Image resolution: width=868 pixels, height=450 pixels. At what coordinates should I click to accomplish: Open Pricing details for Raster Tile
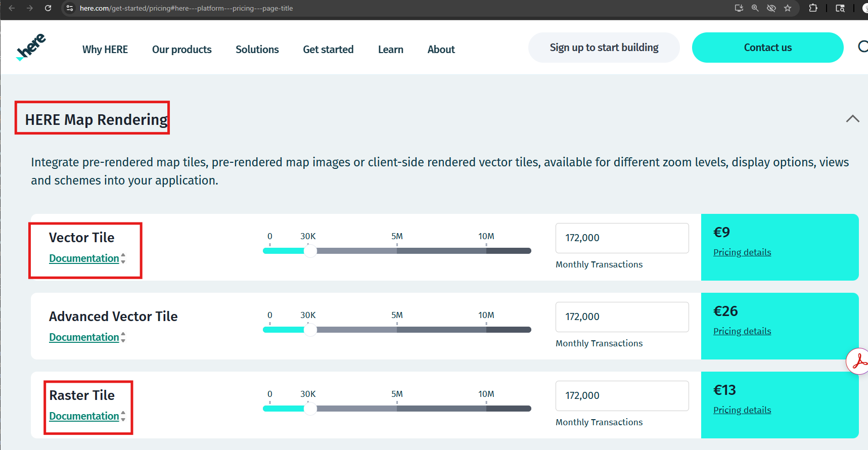pyautogui.click(x=742, y=410)
